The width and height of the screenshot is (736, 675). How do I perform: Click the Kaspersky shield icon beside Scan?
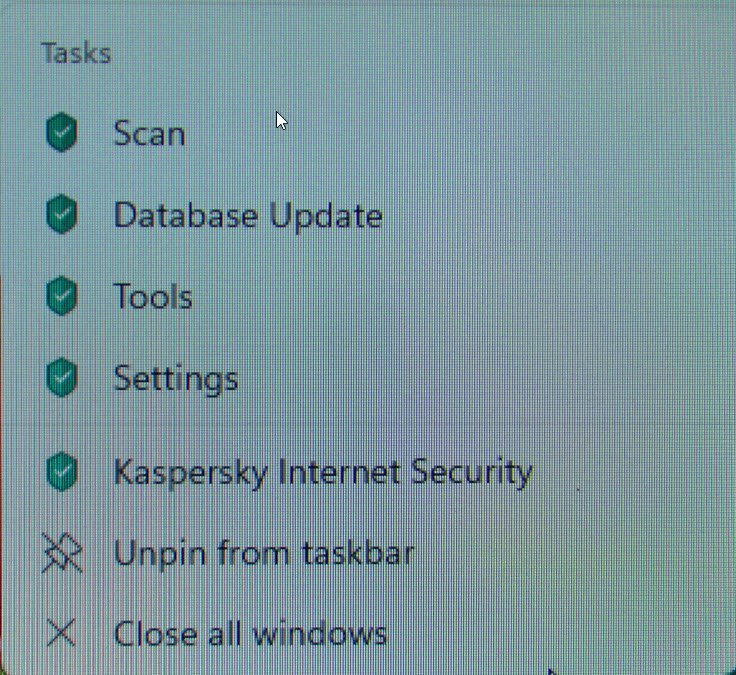(x=61, y=132)
